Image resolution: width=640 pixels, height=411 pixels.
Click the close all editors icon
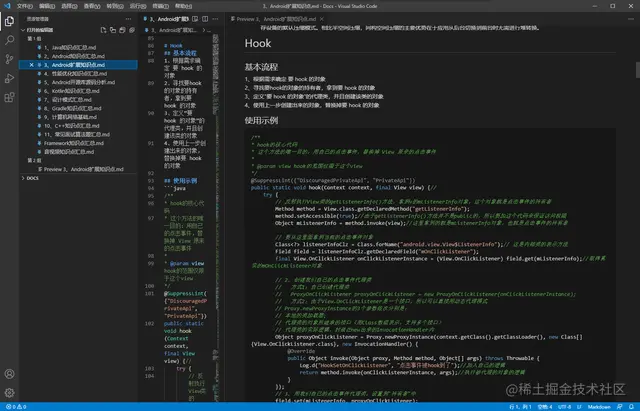tap(132, 30)
